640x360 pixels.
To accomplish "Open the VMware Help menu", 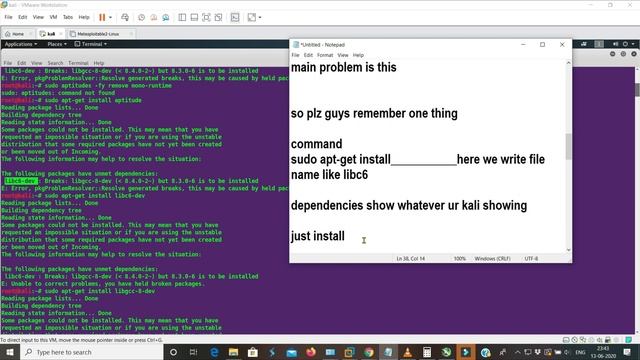I will (x=84, y=17).
